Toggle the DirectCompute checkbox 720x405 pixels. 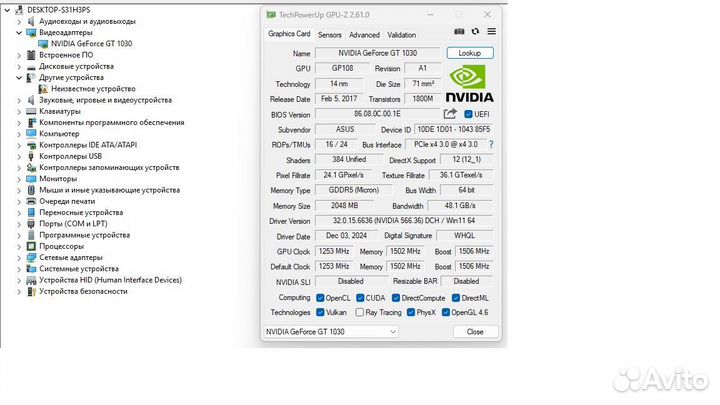coord(396,298)
